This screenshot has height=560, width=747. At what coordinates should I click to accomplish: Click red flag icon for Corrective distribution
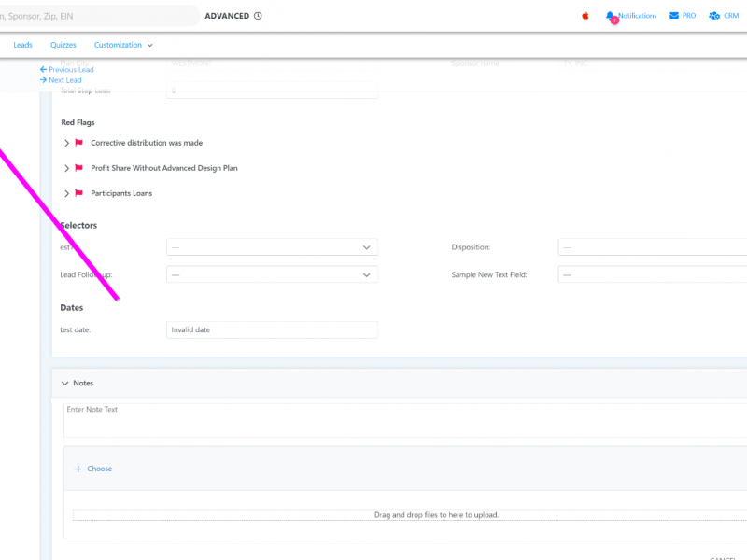(79, 143)
